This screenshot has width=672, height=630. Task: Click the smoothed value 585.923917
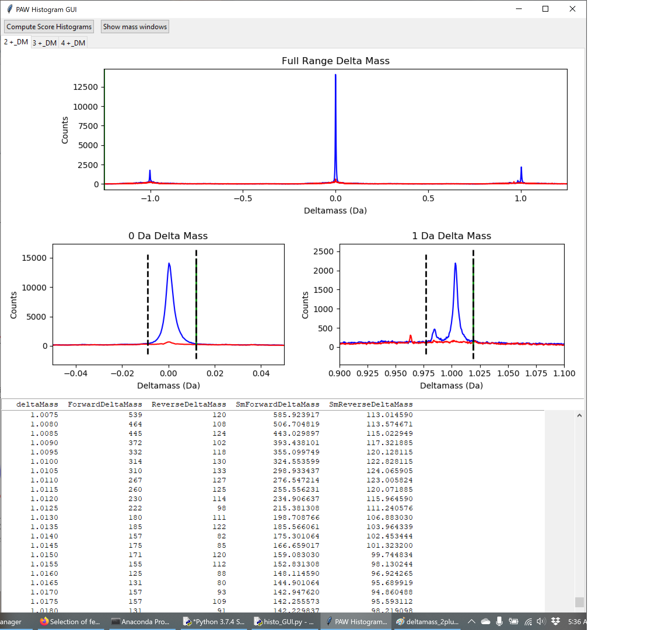click(296, 415)
